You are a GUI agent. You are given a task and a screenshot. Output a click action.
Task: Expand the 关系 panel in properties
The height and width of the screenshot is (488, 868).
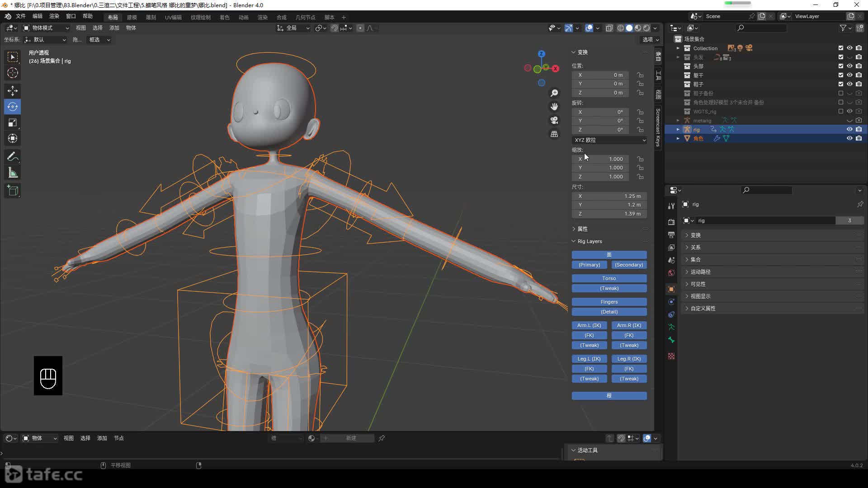695,247
